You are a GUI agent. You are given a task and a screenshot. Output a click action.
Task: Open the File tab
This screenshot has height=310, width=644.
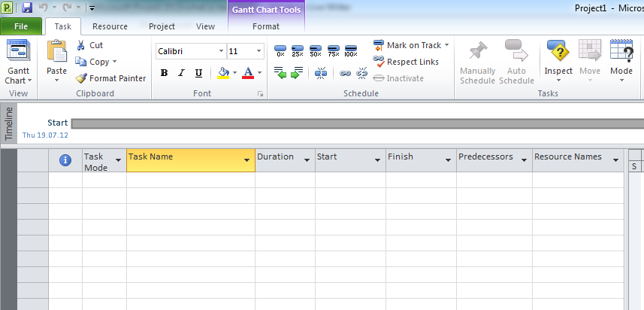click(x=21, y=26)
